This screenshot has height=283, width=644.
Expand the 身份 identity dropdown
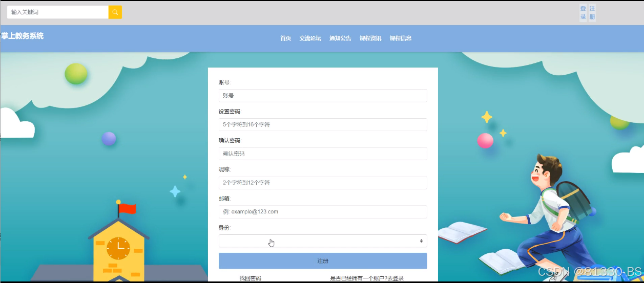point(323,241)
